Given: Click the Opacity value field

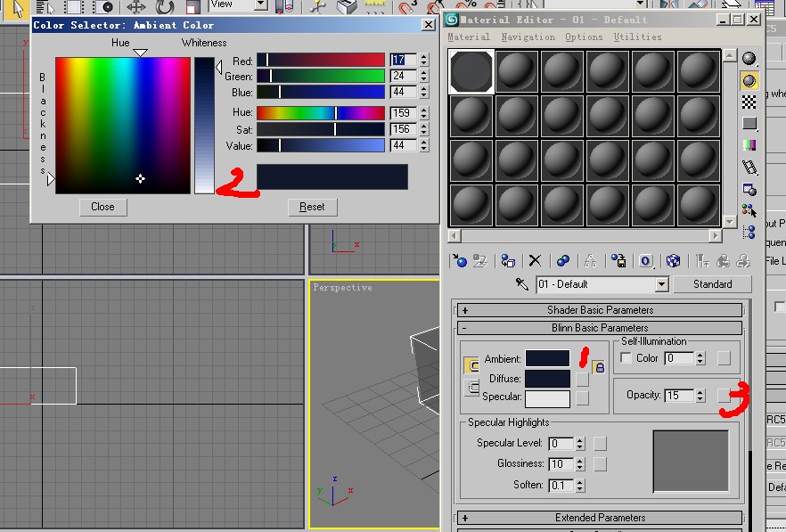Looking at the screenshot, I should pos(680,396).
